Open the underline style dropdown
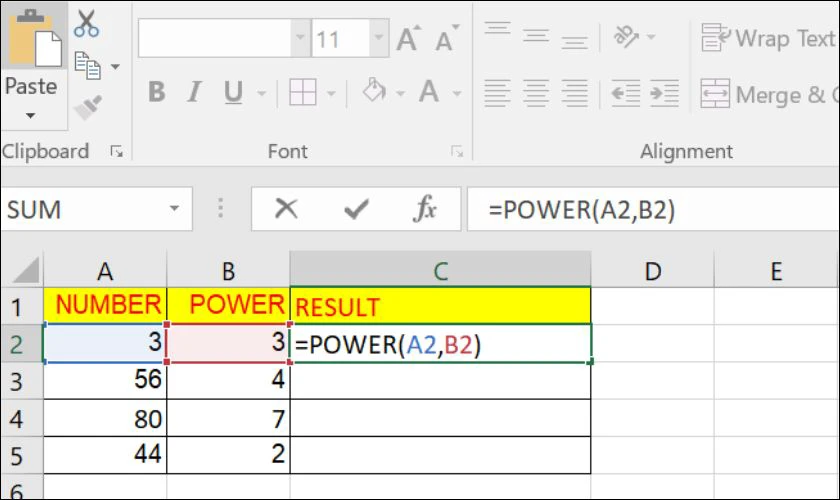 [x=261, y=93]
